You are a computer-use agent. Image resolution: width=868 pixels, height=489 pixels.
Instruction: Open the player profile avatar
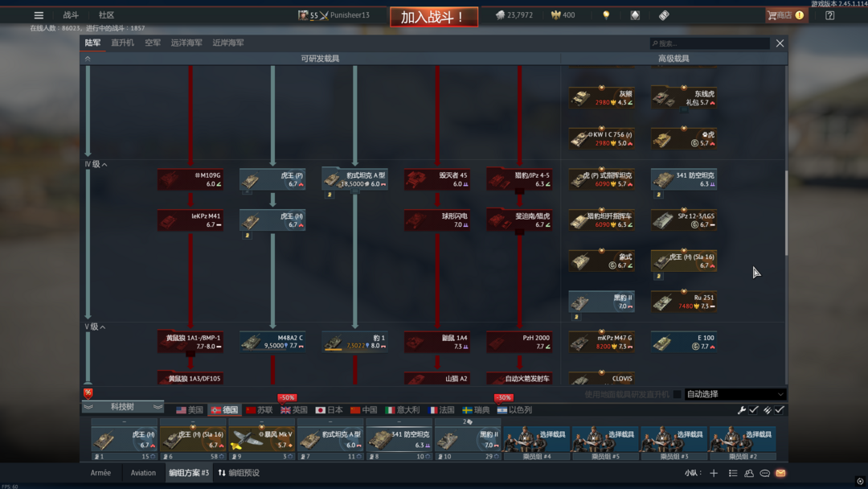coord(303,15)
